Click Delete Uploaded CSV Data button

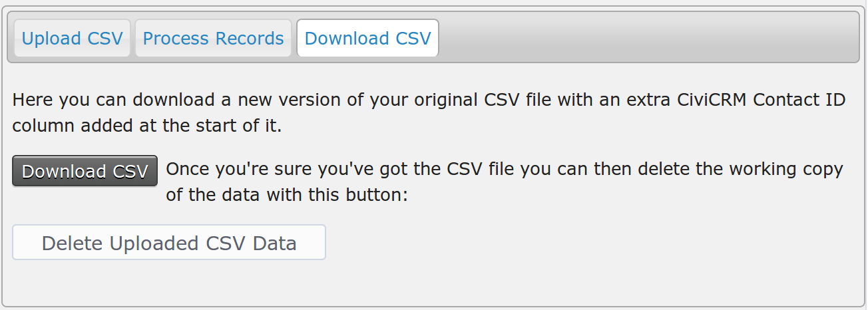click(169, 242)
